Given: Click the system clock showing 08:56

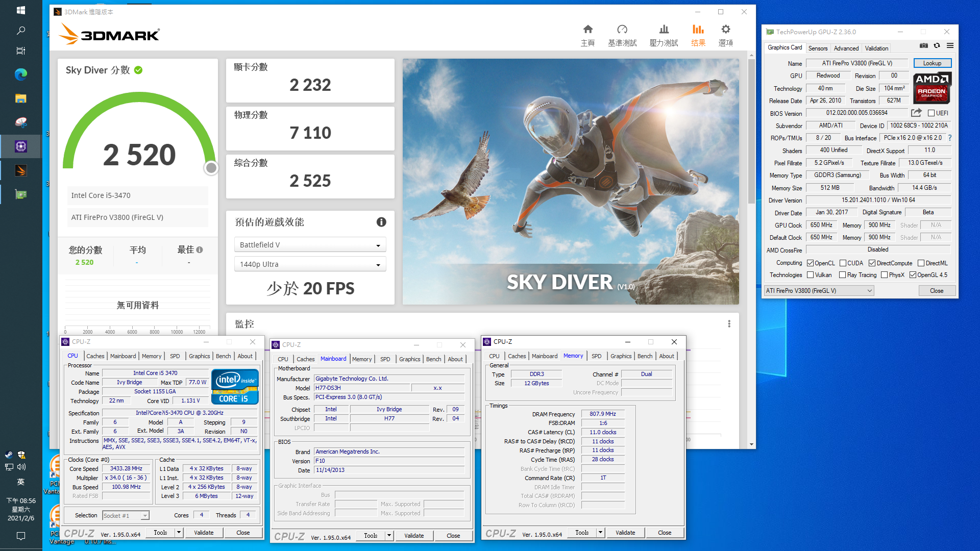Looking at the screenshot, I should pyautogui.click(x=21, y=501).
